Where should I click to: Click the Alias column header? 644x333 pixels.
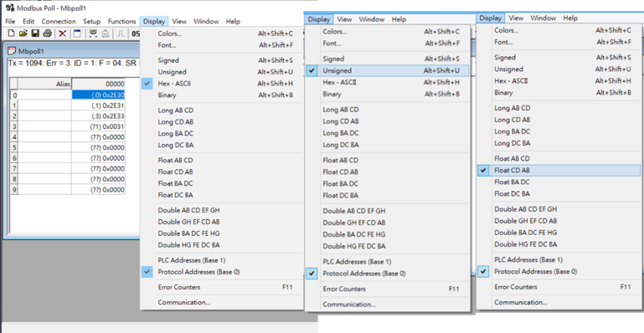tap(44, 84)
